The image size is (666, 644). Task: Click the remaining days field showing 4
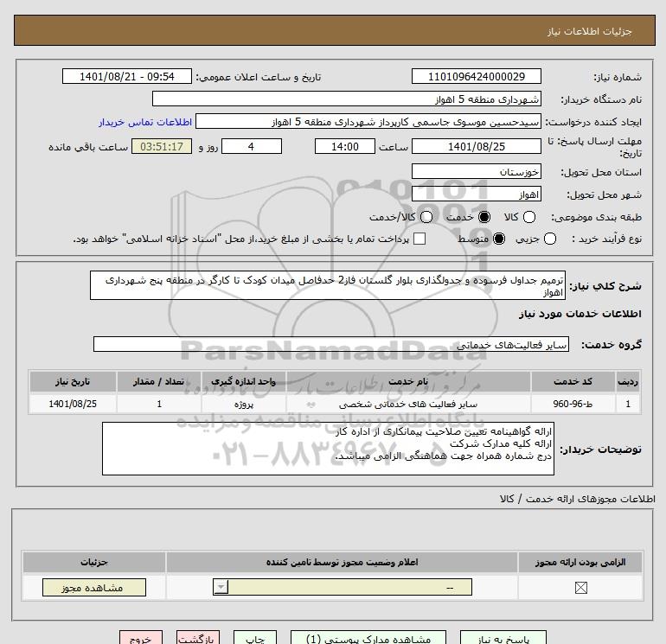pyautogui.click(x=252, y=146)
